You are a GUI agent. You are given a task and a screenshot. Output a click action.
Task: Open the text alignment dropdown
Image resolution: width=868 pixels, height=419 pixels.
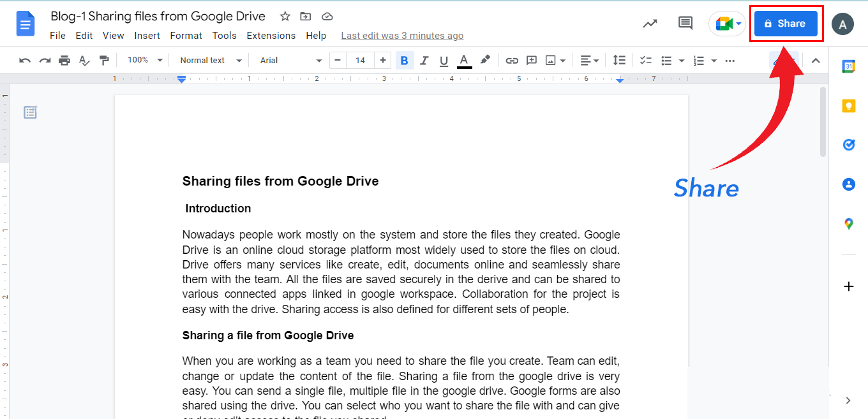click(590, 61)
